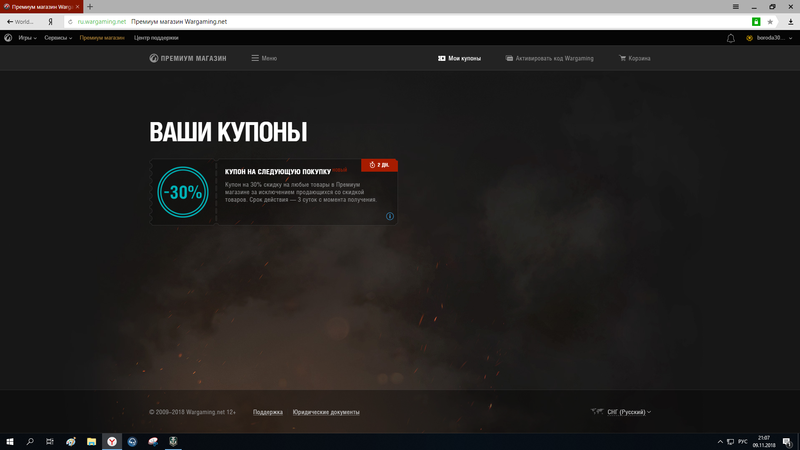Image resolution: width=800 pixels, height=450 pixels.
Task: Open the boroda30 account dropdown
Action: pyautogui.click(x=769, y=38)
